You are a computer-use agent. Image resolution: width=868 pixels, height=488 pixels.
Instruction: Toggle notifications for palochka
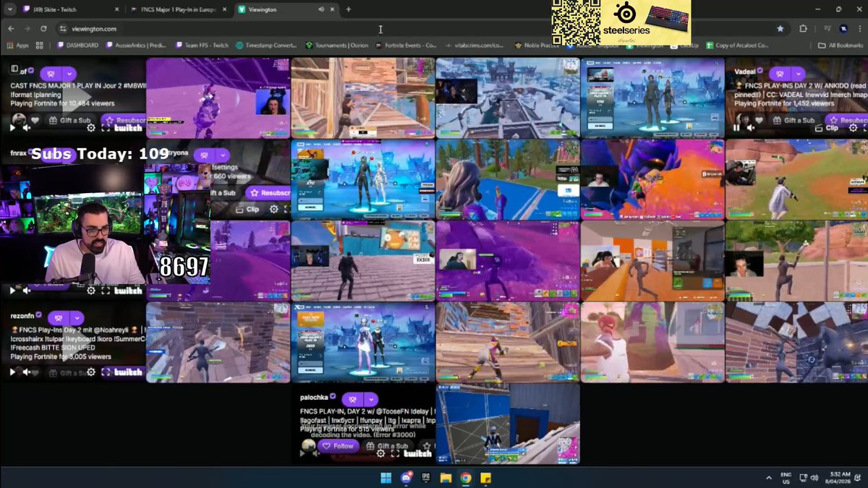[x=353, y=399]
